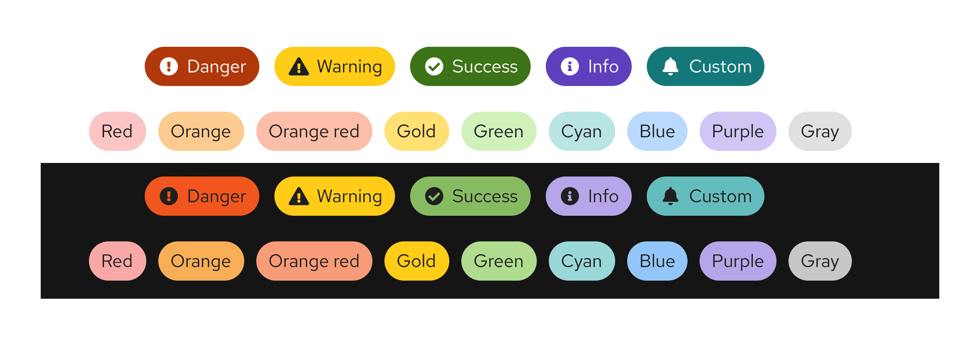Screen dimensions: 980x347
Task: Select the light Orange red label on white
Action: [314, 131]
